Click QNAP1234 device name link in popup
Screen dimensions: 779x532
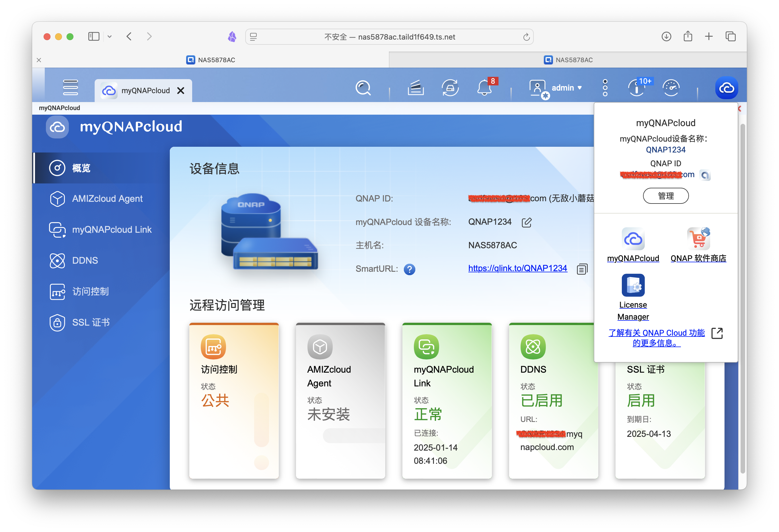pyautogui.click(x=666, y=150)
